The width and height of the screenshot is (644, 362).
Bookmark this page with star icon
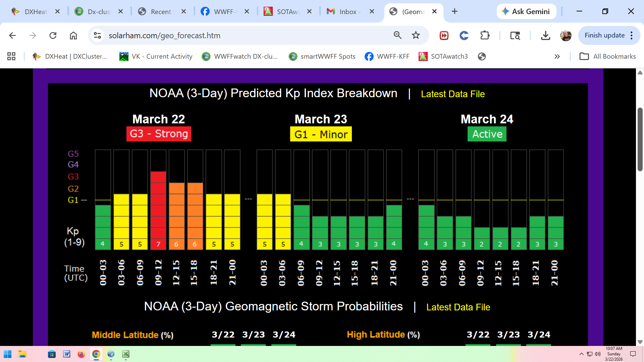[x=416, y=35]
